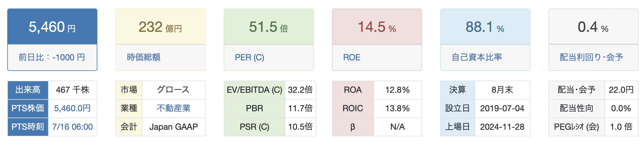Open the 時価総額 link
This screenshot has height=147, width=644.
point(144,57)
